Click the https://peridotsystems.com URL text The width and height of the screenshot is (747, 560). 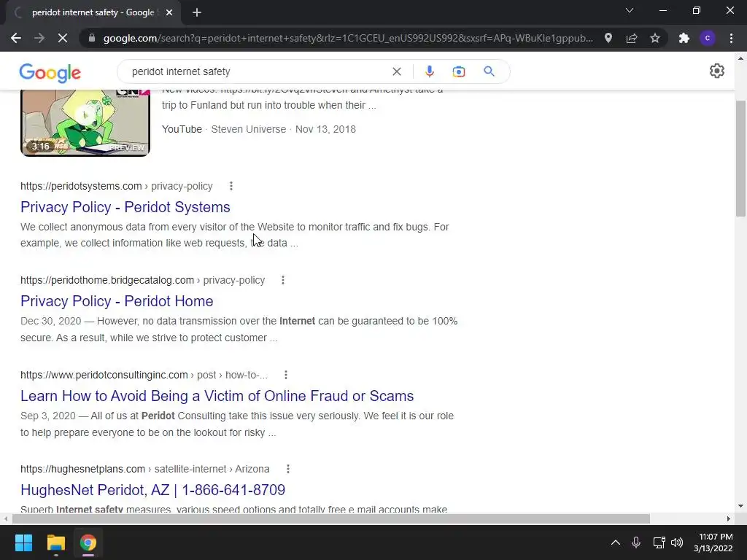pos(81,186)
